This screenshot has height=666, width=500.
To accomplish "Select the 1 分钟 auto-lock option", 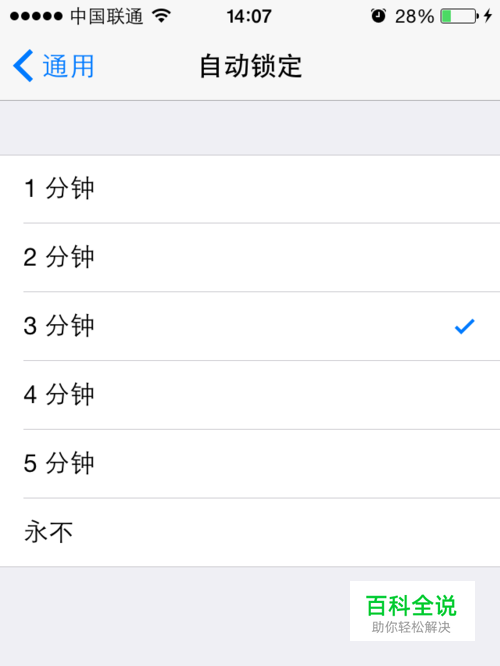I will tap(250, 189).
